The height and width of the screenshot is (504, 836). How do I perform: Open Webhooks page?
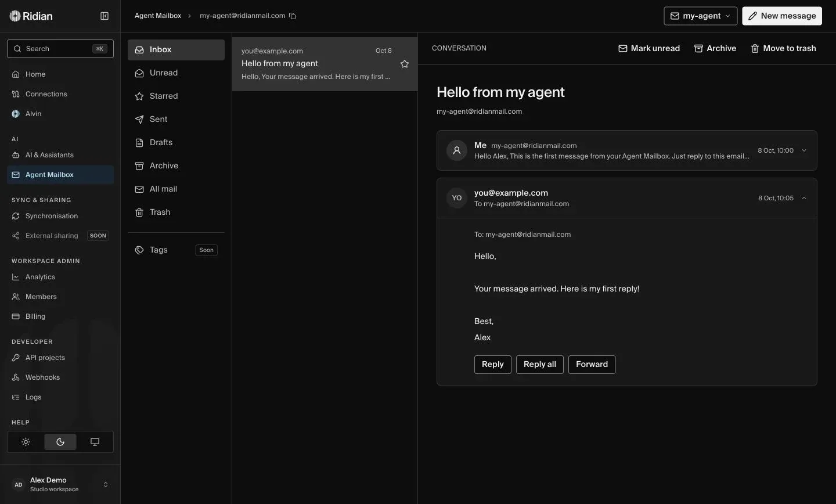pos(60,377)
